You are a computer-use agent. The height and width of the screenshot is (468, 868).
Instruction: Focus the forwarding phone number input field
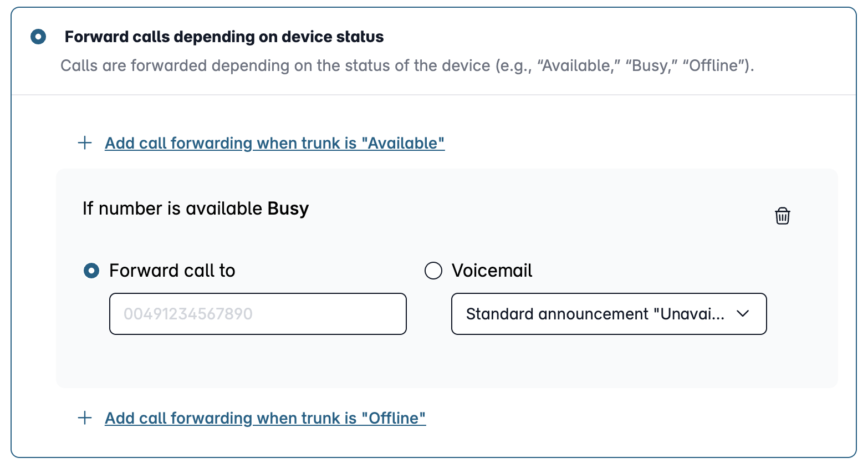tap(258, 314)
